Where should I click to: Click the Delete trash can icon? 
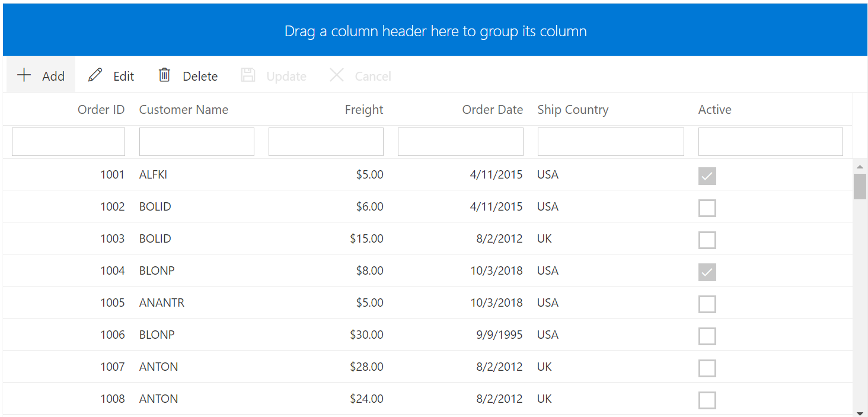[164, 75]
